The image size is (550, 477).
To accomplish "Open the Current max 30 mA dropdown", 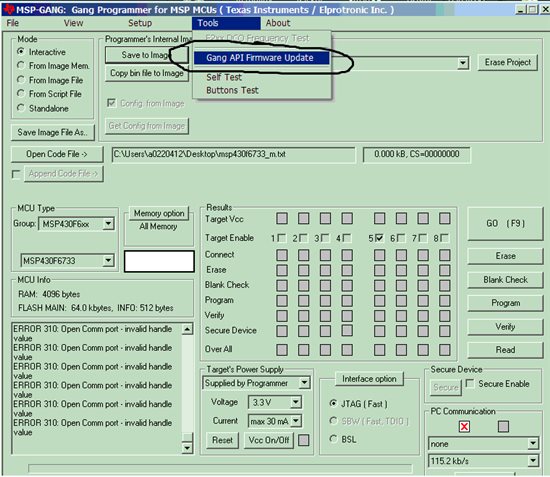I will pyautogui.click(x=296, y=421).
